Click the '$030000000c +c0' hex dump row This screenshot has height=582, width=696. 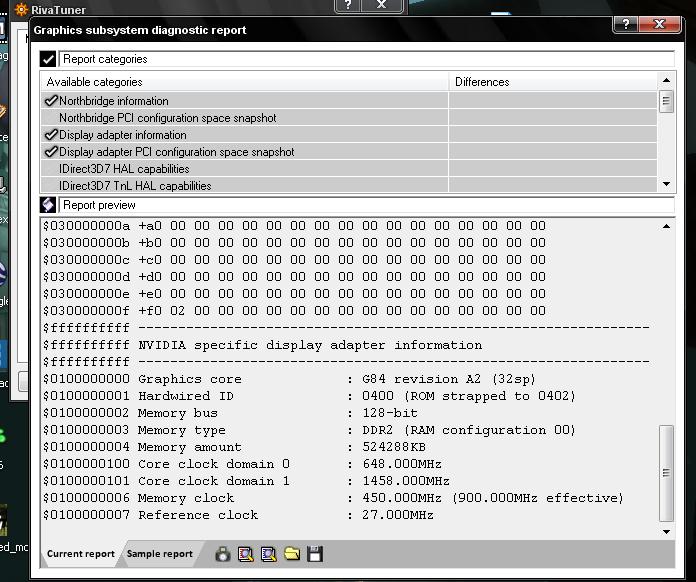coord(294,260)
